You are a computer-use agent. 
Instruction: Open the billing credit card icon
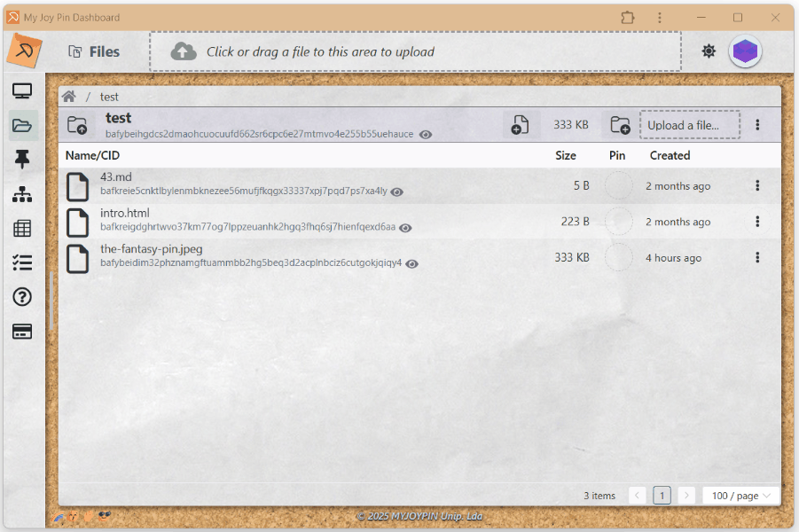pos(22,332)
